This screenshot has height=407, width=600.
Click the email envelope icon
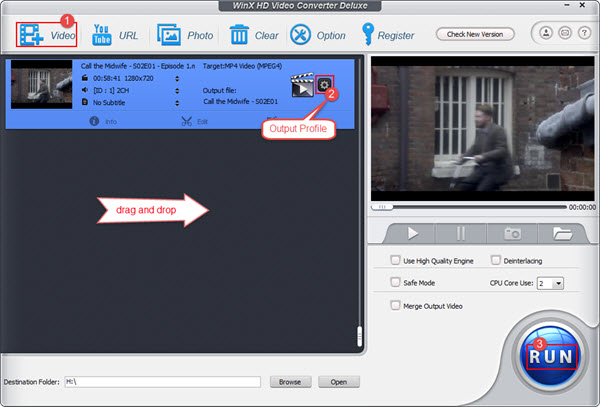click(565, 33)
